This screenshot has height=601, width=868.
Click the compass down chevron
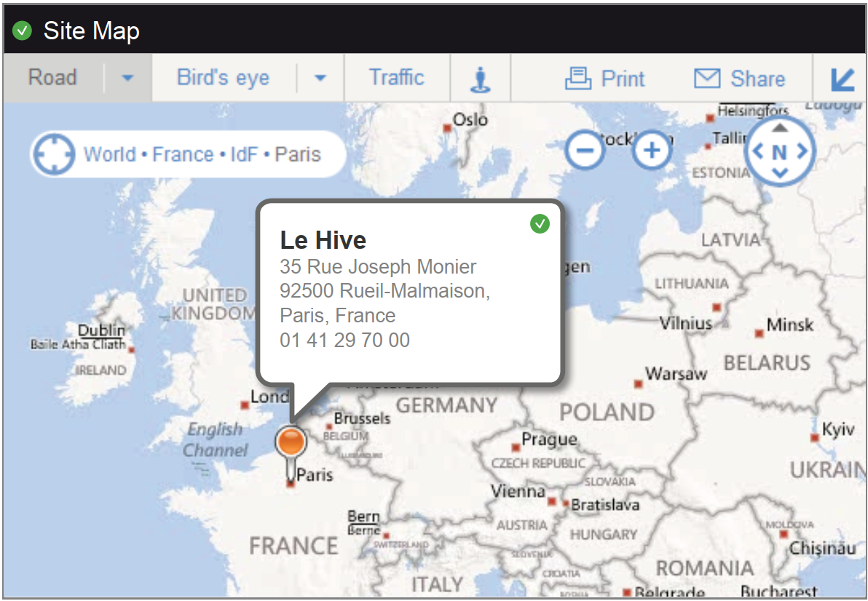779,173
